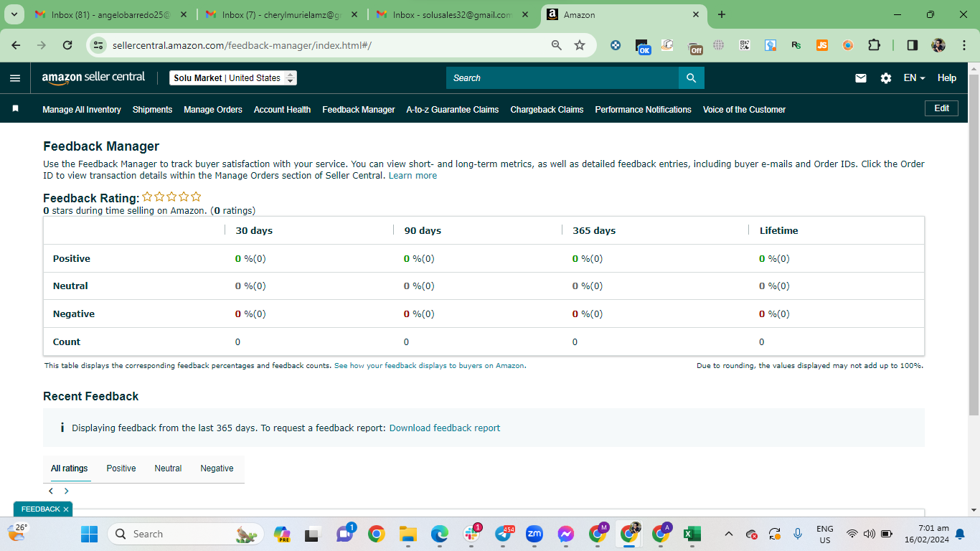Viewport: 980px width, 551px height.
Task: Go to Manage All Inventory
Action: point(82,110)
